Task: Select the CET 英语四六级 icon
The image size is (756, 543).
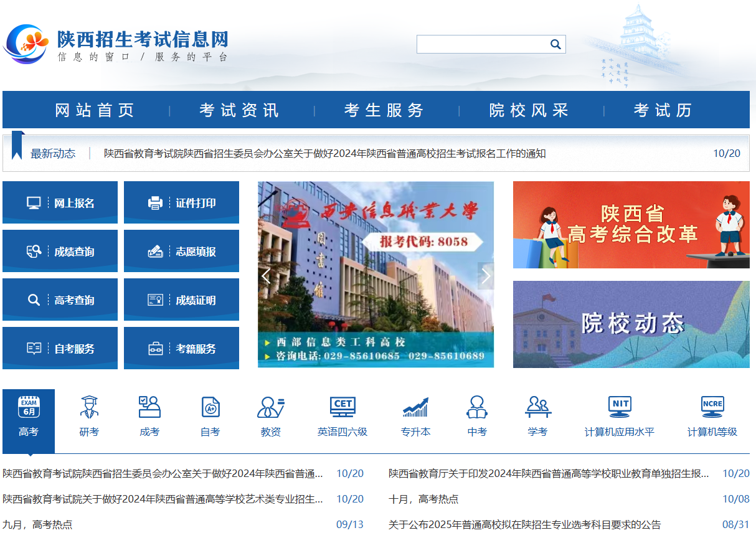Action: coord(343,407)
